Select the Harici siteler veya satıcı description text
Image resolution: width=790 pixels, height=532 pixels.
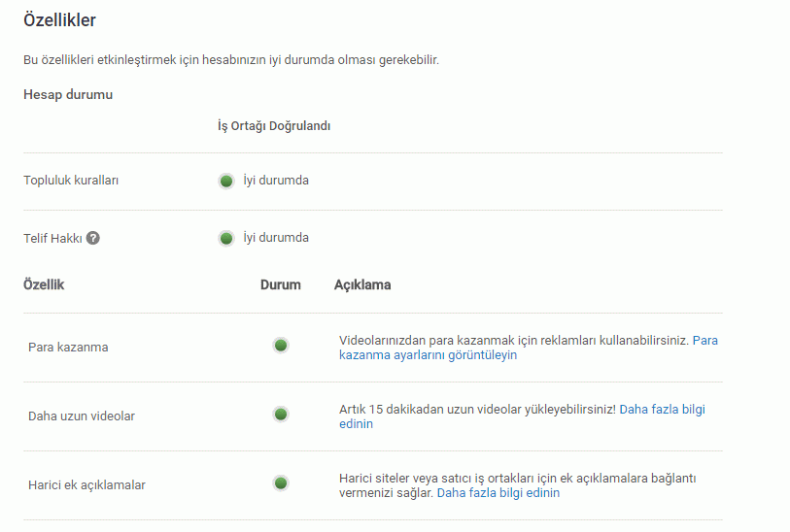517,485
